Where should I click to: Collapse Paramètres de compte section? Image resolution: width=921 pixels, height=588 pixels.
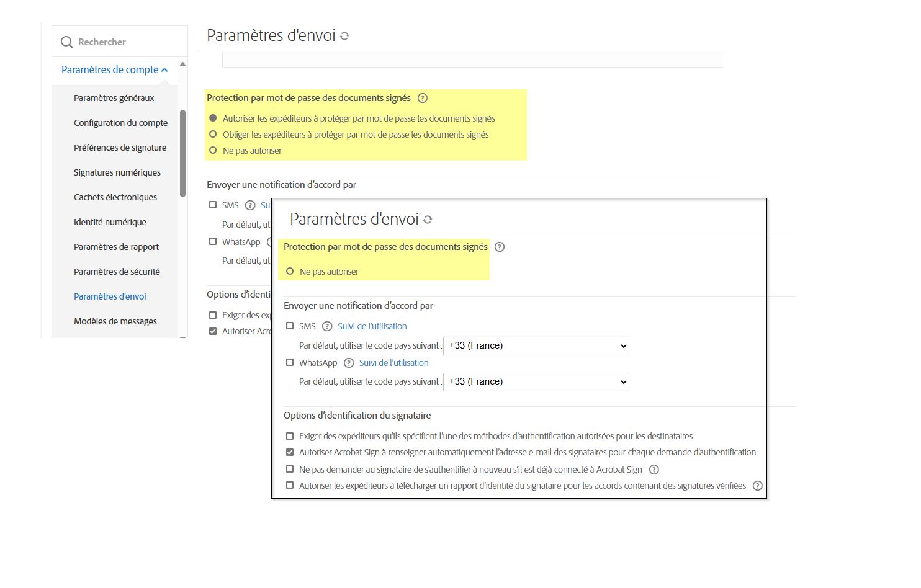click(114, 69)
